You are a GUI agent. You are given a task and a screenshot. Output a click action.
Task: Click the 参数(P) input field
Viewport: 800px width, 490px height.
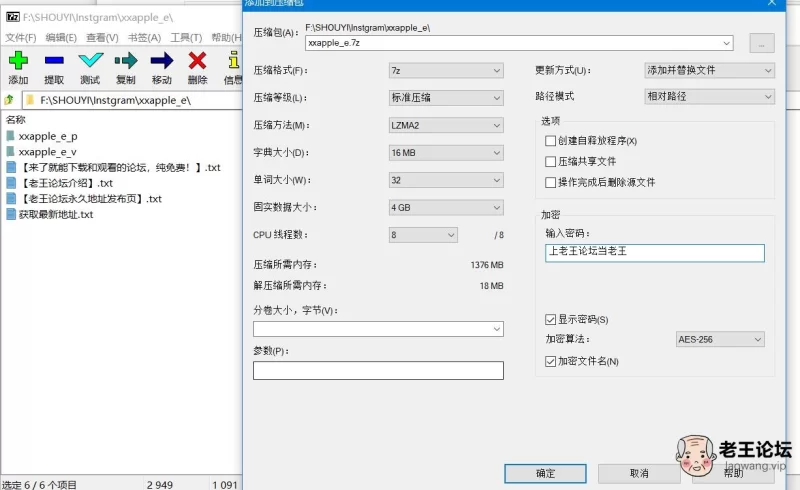[378, 370]
